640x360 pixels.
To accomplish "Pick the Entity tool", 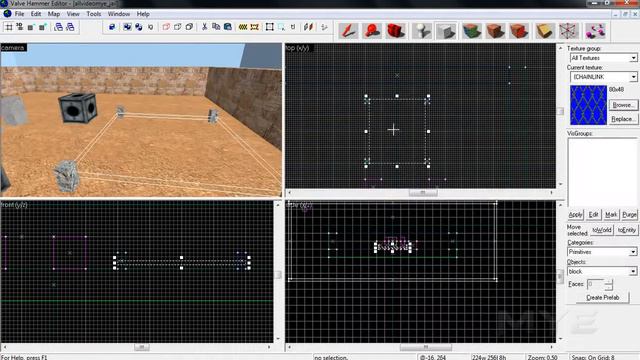I will pos(422,31).
